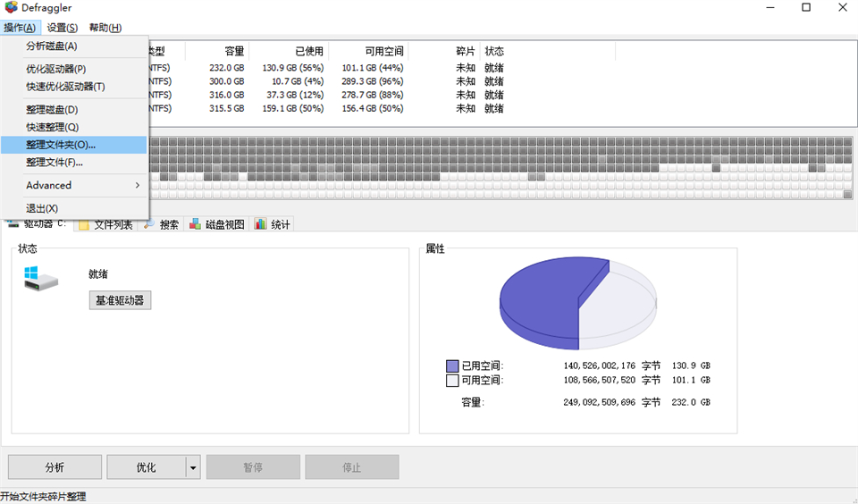Open the 帮助(H) menu
The height and width of the screenshot is (504, 858).
[105, 28]
